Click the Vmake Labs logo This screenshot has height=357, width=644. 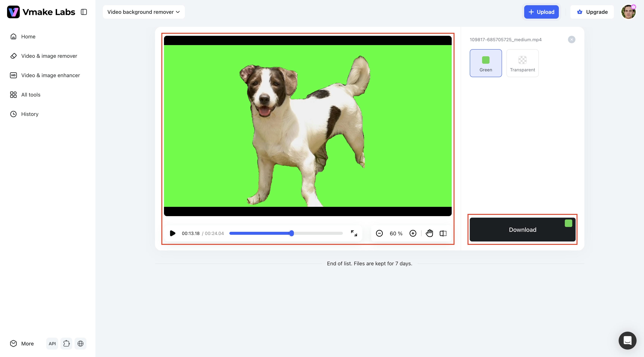tap(41, 12)
